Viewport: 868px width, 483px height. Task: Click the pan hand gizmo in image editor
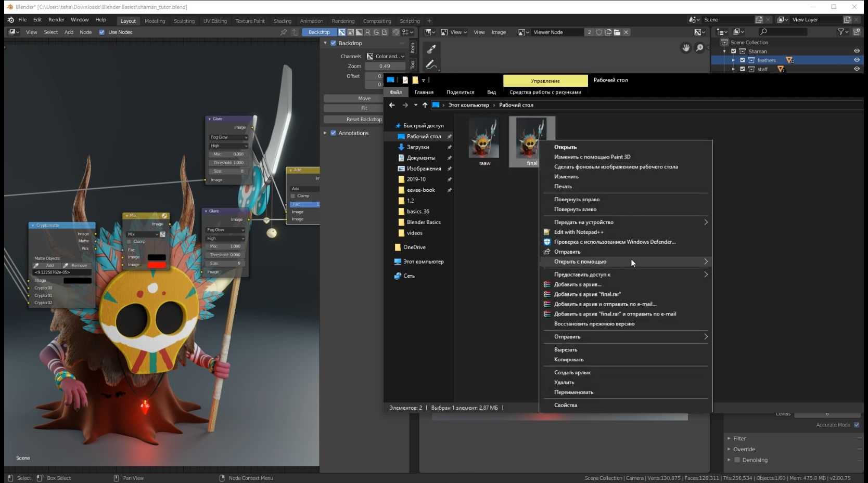pyautogui.click(x=686, y=48)
